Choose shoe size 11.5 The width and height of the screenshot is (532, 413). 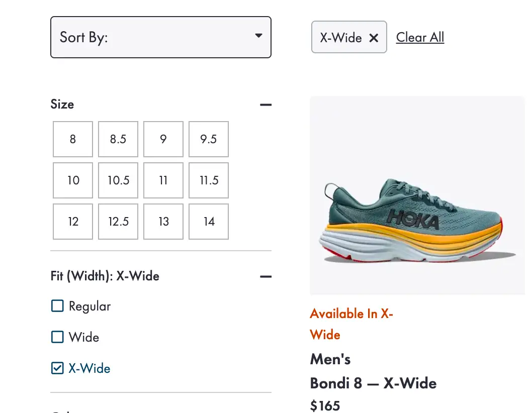pyautogui.click(x=208, y=180)
